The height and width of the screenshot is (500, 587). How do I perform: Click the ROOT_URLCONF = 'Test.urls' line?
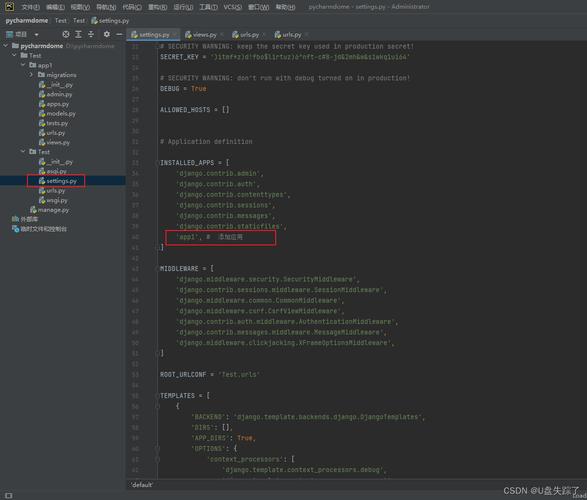[210, 375]
